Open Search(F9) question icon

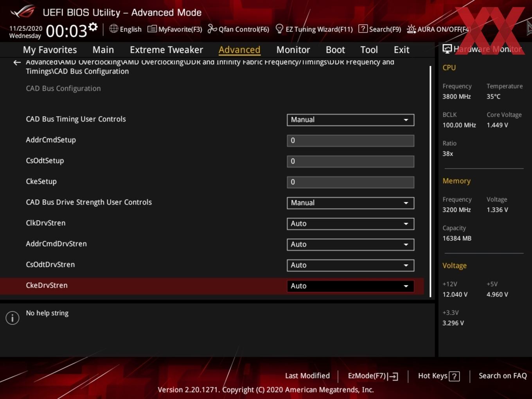[x=363, y=29]
